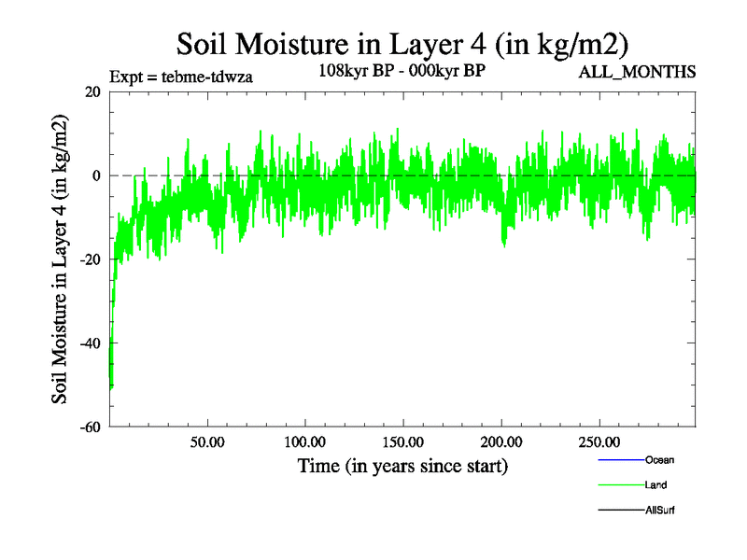The height and width of the screenshot is (560, 747).
Task: Click the 50.00 x-axis tick label
Action: coord(207,441)
